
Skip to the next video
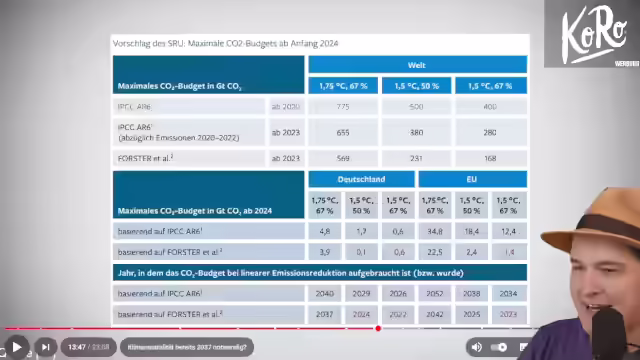click(x=45, y=347)
